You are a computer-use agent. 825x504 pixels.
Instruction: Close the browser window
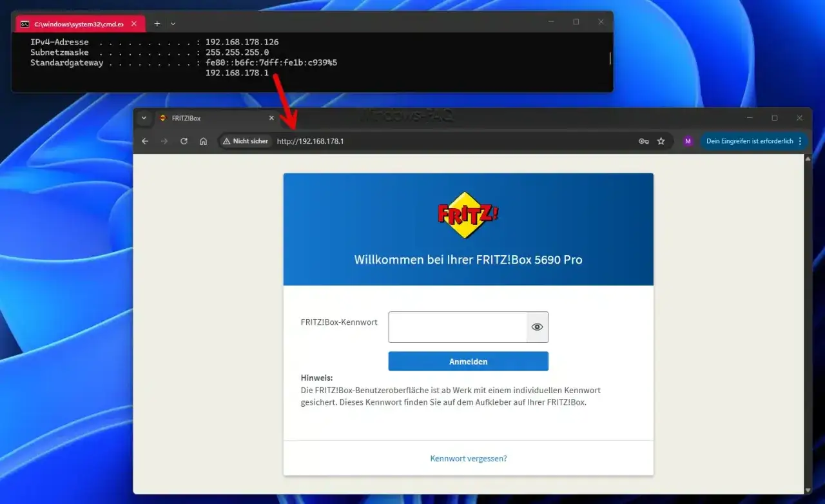pyautogui.click(x=799, y=119)
